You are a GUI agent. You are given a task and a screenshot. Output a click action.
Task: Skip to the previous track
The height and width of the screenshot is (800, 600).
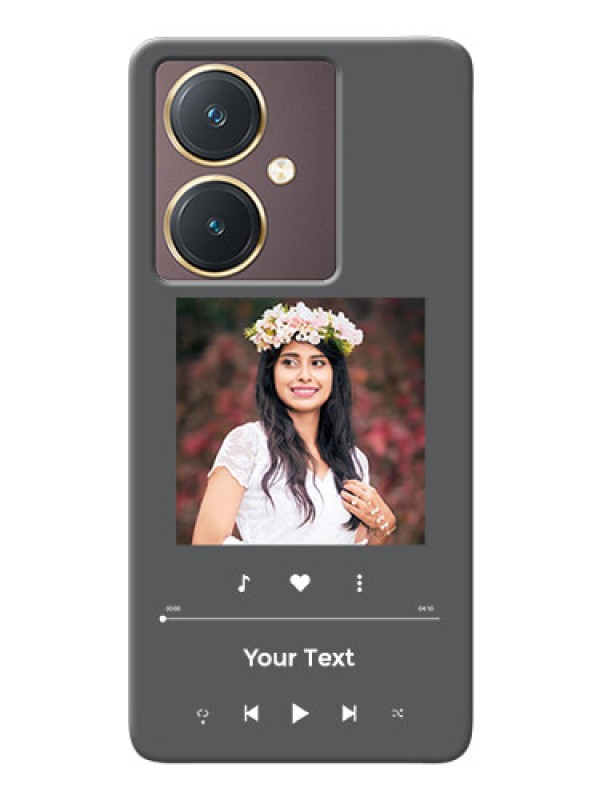coord(251,713)
